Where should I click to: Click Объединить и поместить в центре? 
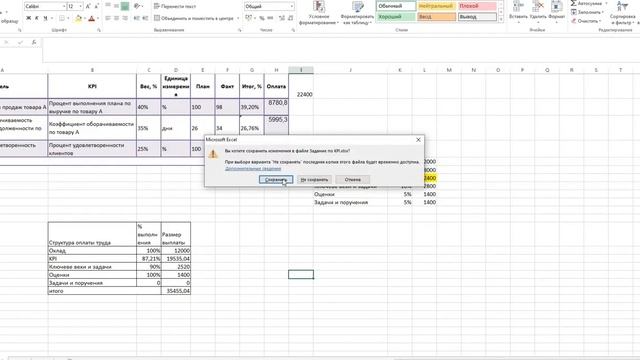coord(194,18)
